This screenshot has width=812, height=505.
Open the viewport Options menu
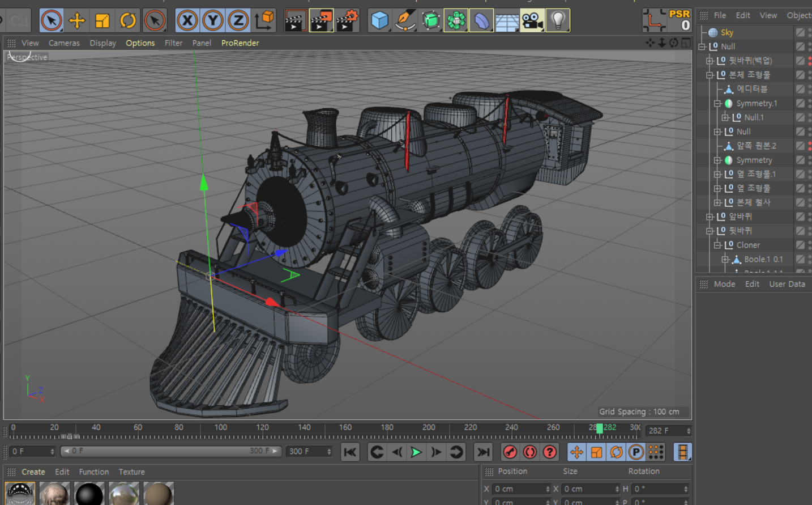tap(140, 43)
